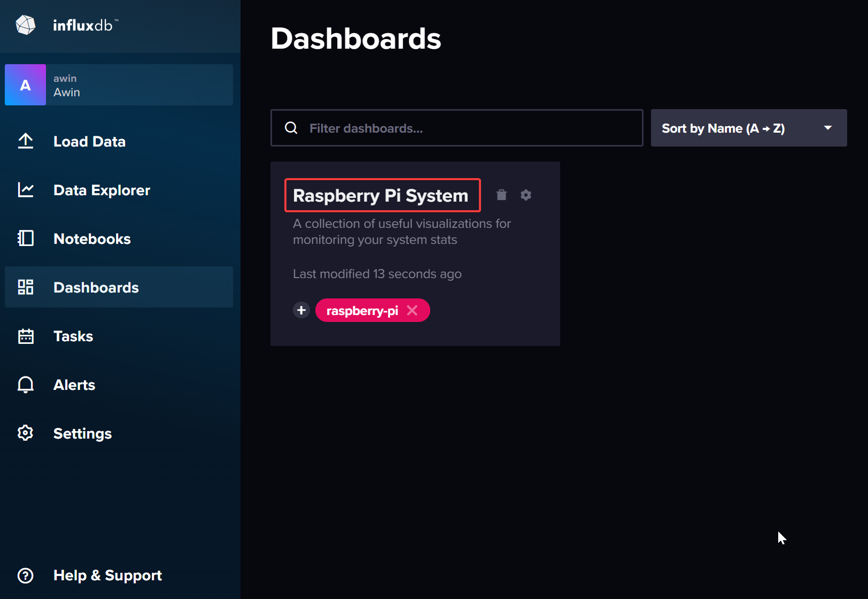Expand sort options with the caret arrow
The image size is (868, 599).
tap(828, 128)
